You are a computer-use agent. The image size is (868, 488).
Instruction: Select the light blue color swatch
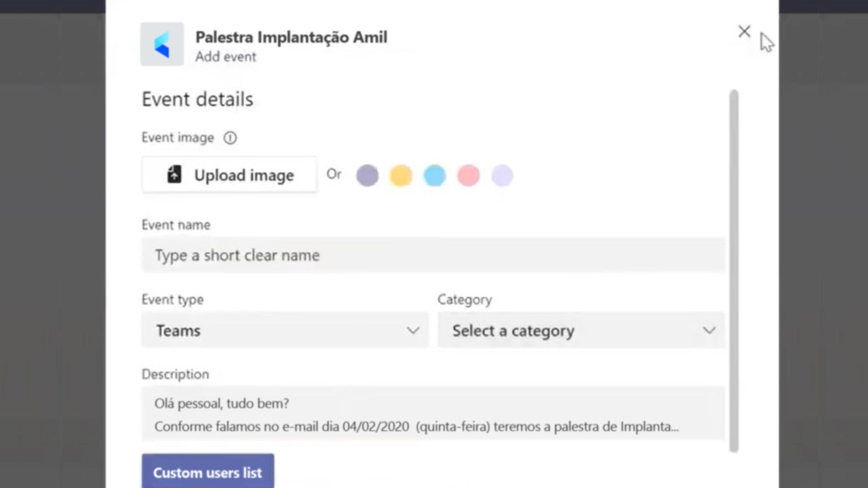435,176
